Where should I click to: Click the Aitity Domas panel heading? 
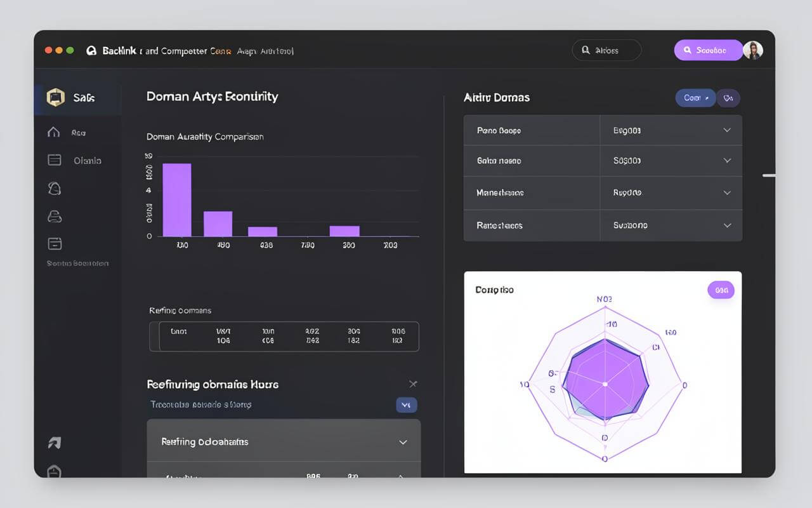pyautogui.click(x=497, y=98)
